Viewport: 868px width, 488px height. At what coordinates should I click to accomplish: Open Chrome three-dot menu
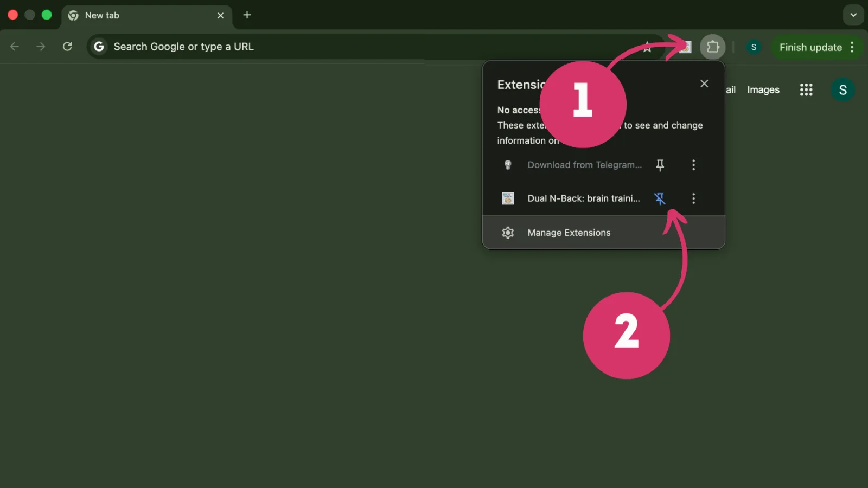click(x=852, y=47)
